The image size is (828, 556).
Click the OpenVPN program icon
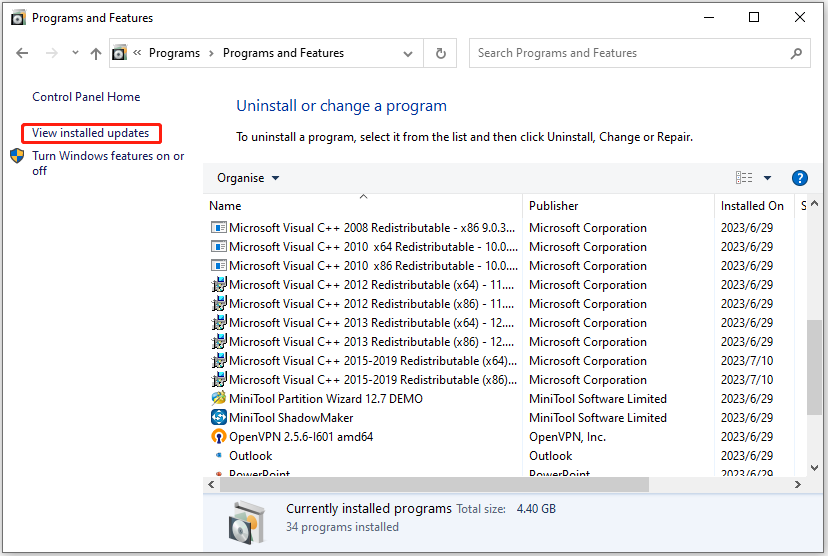tap(219, 437)
